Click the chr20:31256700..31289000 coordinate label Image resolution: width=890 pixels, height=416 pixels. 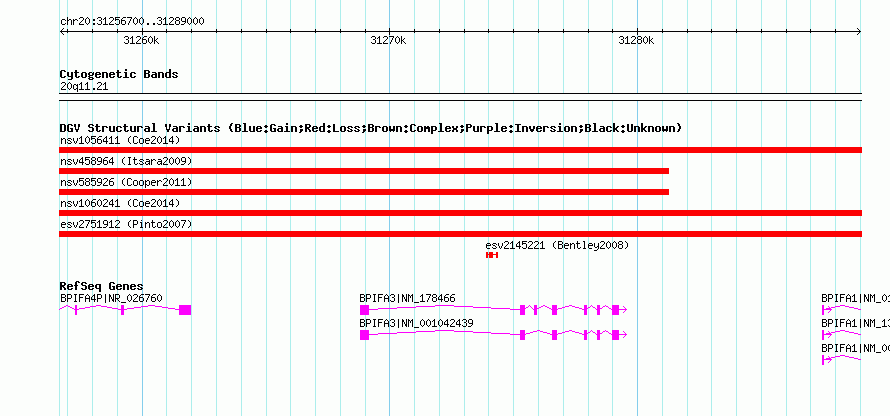132,22
